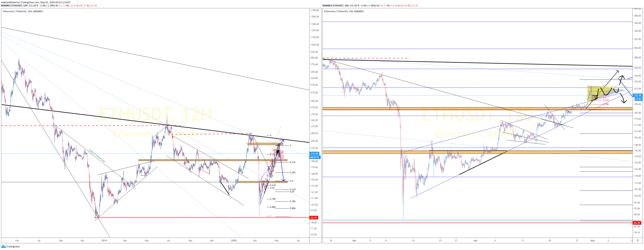Click the red 83.70 price tag on 120 chart

(x=637, y=223)
